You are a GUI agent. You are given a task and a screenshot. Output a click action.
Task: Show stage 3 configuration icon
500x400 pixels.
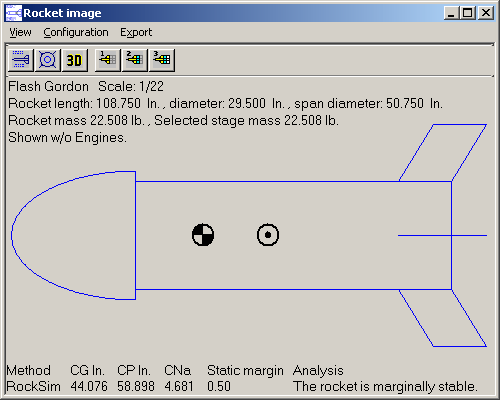[162, 60]
